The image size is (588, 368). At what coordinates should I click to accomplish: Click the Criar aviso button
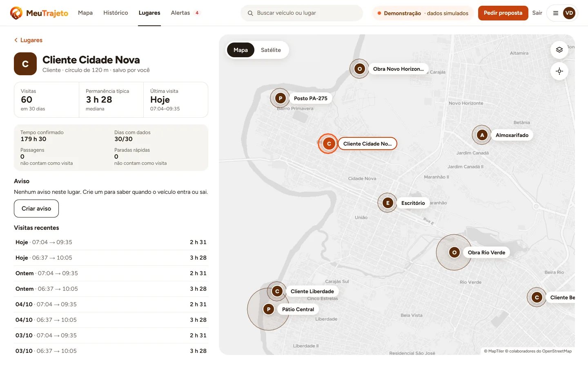[x=36, y=209]
